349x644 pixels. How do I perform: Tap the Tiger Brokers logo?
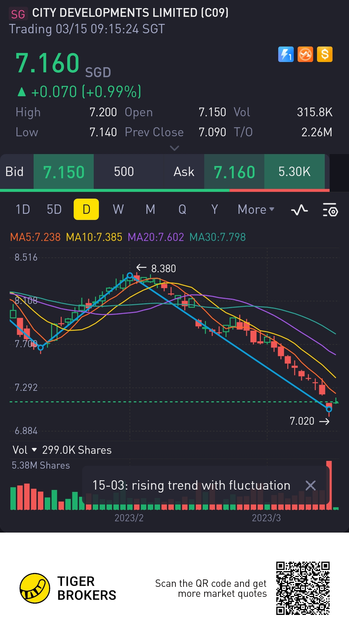(x=68, y=588)
